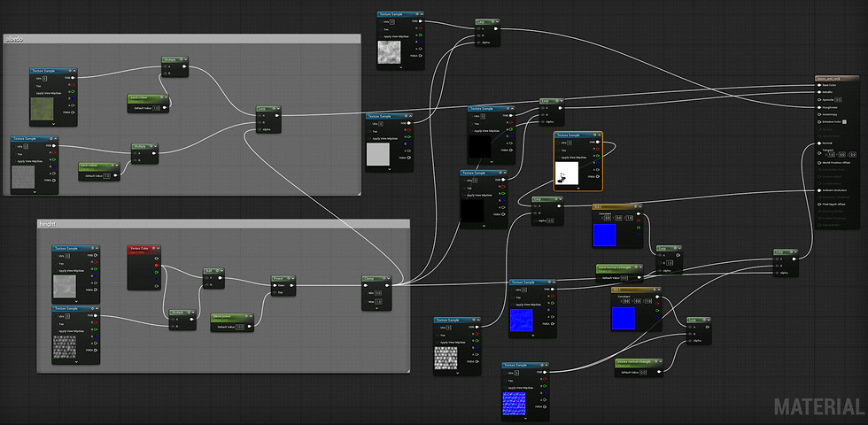Click the Base input pin on Power node

pos(274,285)
